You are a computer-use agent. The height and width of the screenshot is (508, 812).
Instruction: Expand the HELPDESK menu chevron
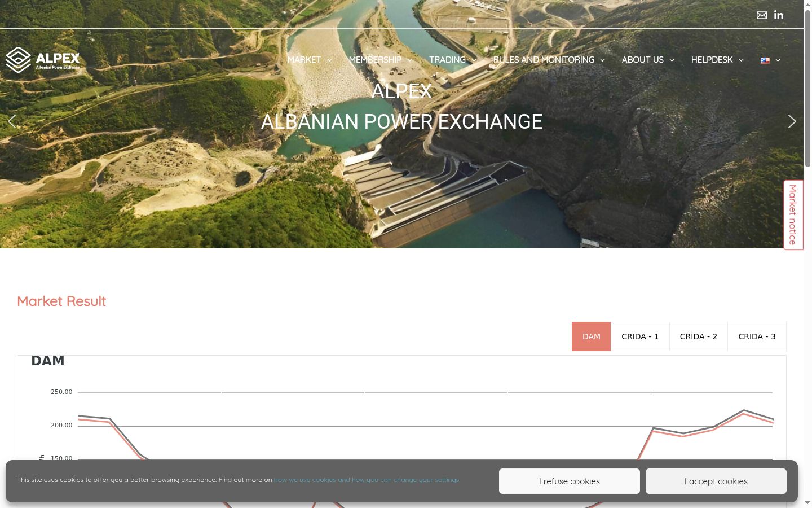(x=741, y=60)
